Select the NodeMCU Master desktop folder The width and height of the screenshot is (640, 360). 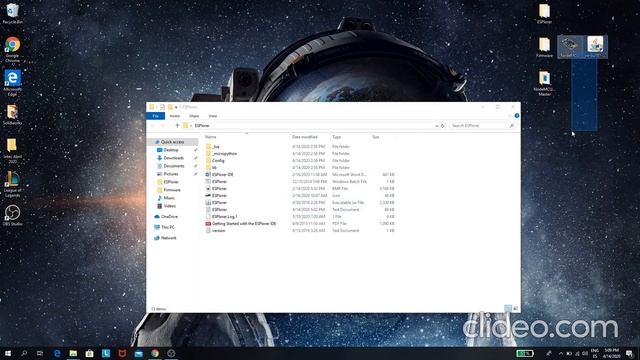[x=544, y=84]
